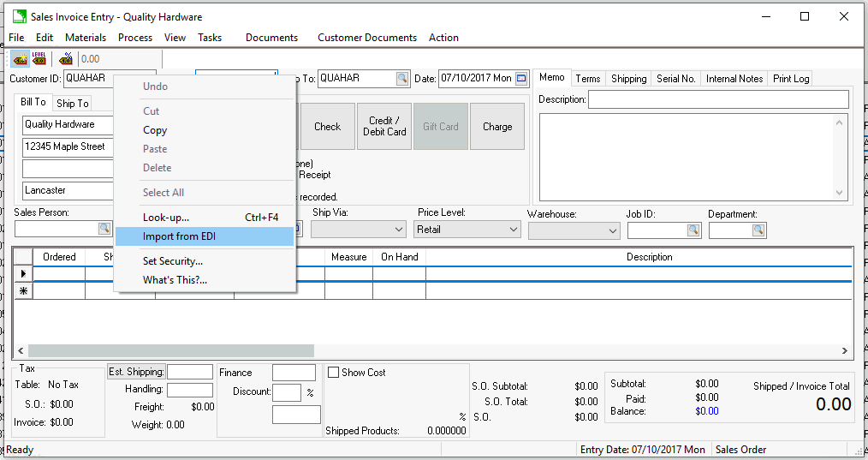
Task: Click the price LEVEL tag toolbar icon
Action: point(39,59)
